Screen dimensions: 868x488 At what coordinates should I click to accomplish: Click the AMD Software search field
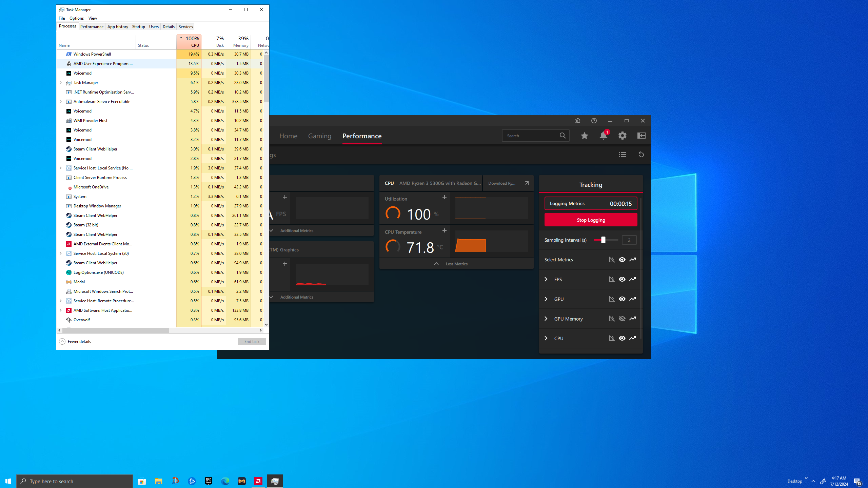531,136
